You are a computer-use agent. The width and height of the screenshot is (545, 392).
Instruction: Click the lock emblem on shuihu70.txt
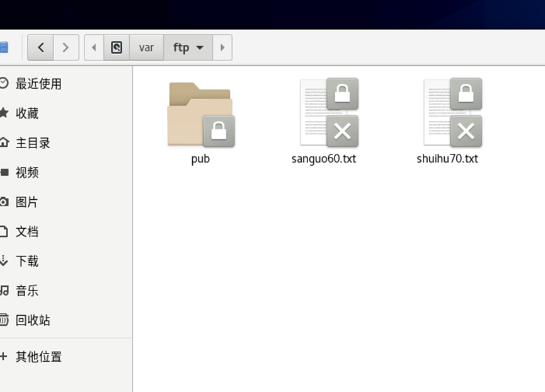coord(466,94)
